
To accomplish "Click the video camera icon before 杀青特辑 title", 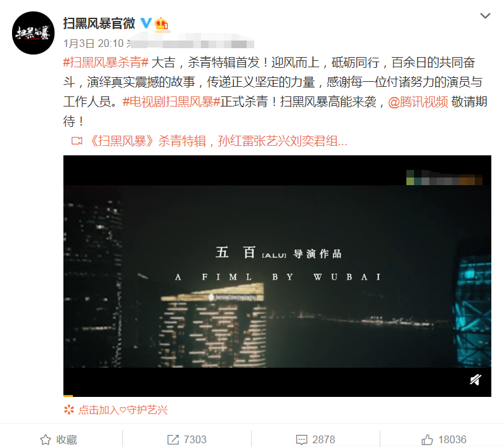I will pos(77,141).
